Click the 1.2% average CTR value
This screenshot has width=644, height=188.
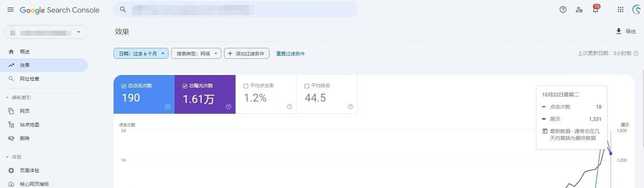coord(255,98)
